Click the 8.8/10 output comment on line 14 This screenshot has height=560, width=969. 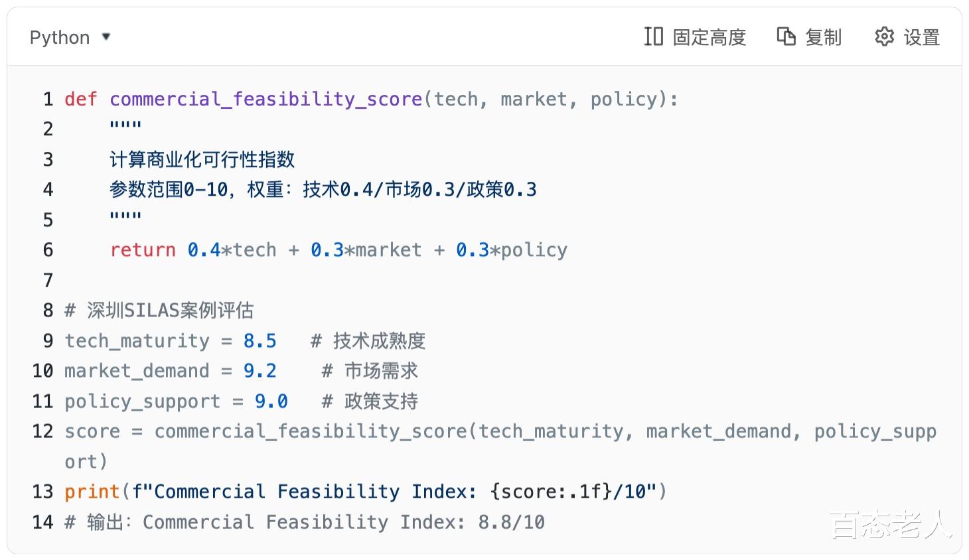(511, 522)
